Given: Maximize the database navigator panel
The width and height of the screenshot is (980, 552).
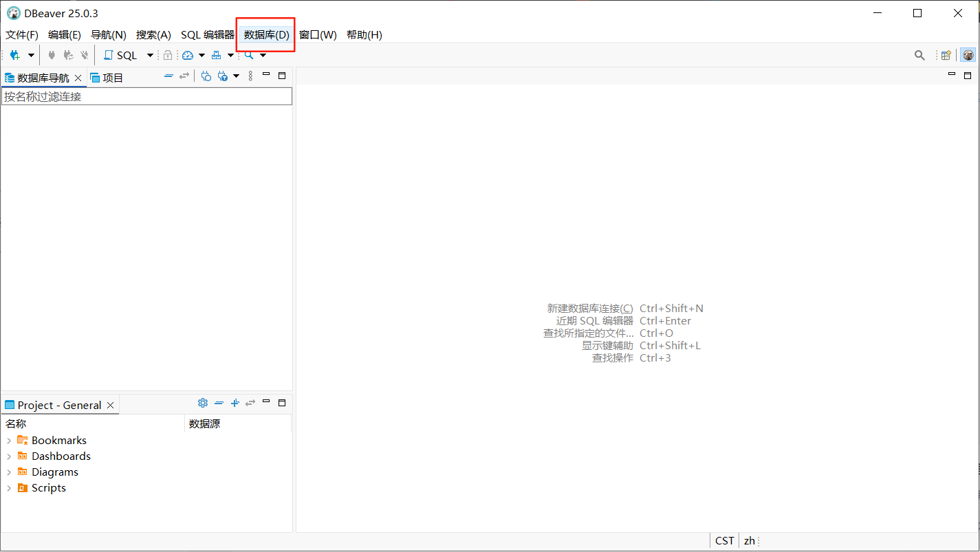Looking at the screenshot, I should pos(282,75).
